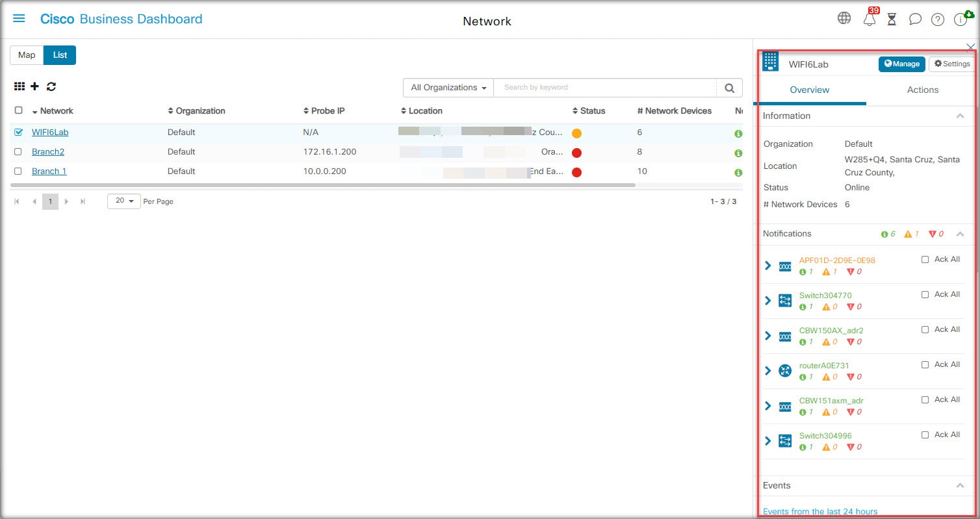Expand Switch304770 notifications chevron
Screen dimensions: 980x519
click(768, 301)
